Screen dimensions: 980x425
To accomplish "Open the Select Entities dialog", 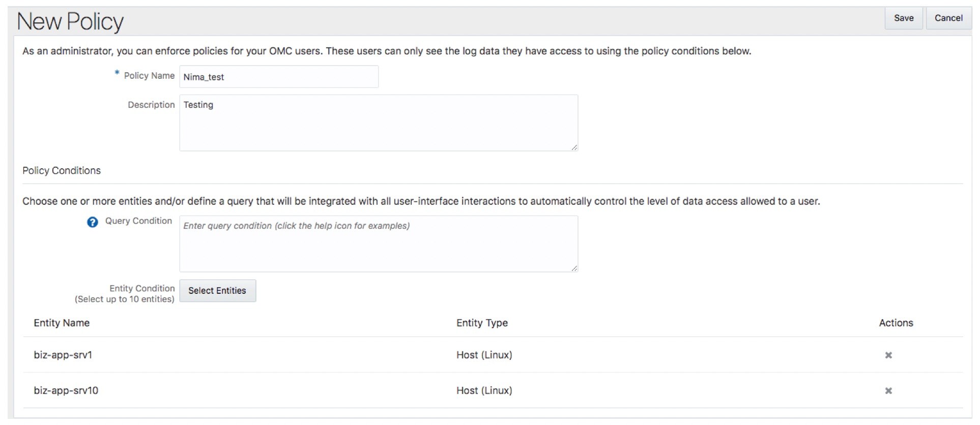I will tap(217, 291).
